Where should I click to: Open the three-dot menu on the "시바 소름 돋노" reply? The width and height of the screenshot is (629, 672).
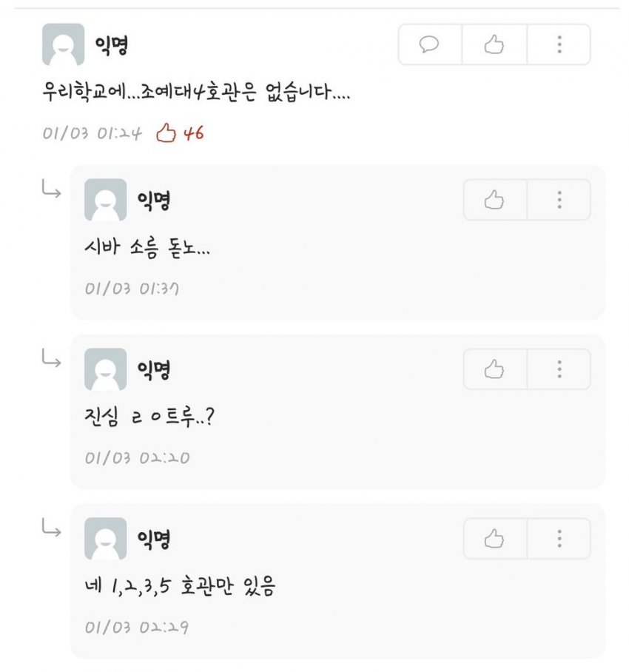tap(557, 200)
